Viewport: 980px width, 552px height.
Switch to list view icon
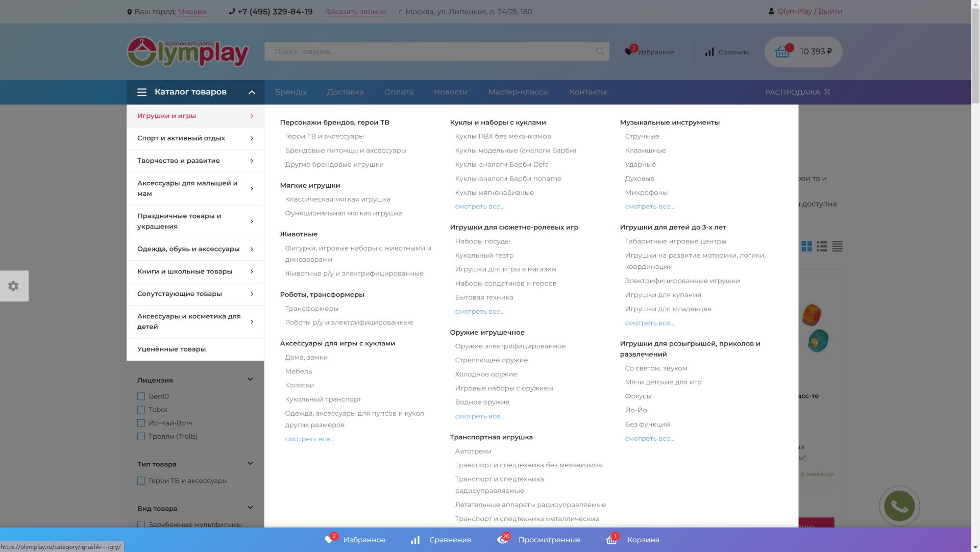tap(822, 247)
